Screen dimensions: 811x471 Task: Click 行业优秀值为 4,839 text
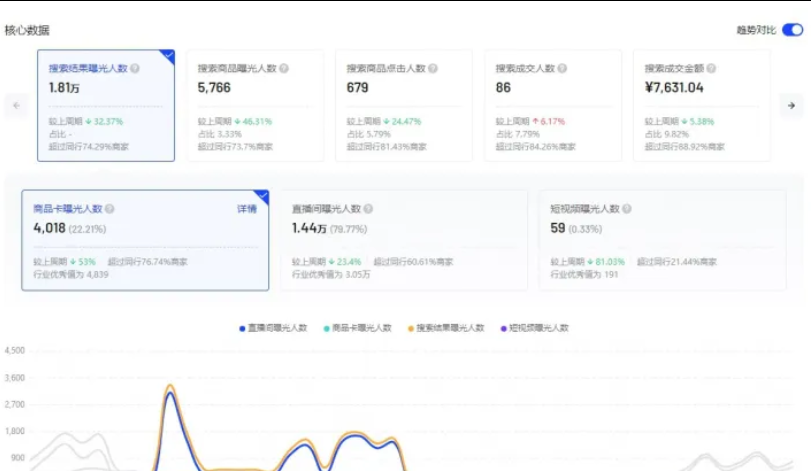tap(71, 275)
